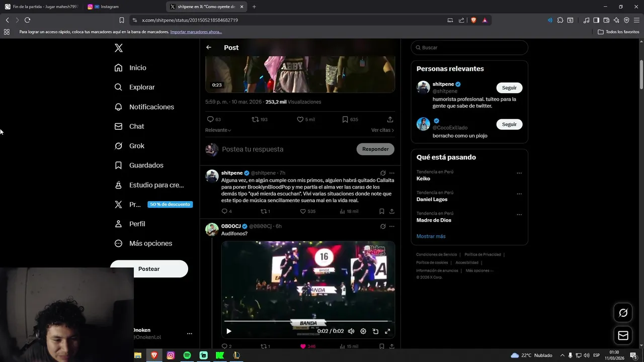The height and width of the screenshot is (362, 644).
Task: Open the browser hamburger menu
Action: [x=636, y=20]
